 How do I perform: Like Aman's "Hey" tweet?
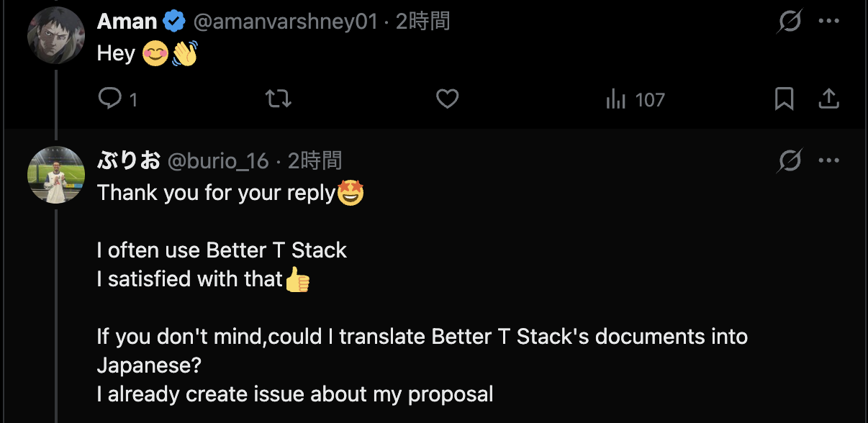[448, 99]
